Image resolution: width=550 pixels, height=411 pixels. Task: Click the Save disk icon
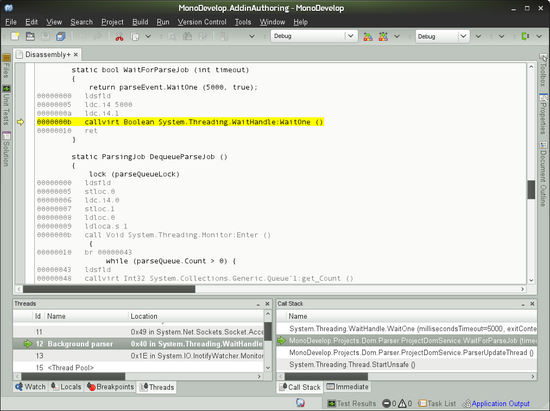pyautogui.click(x=45, y=36)
